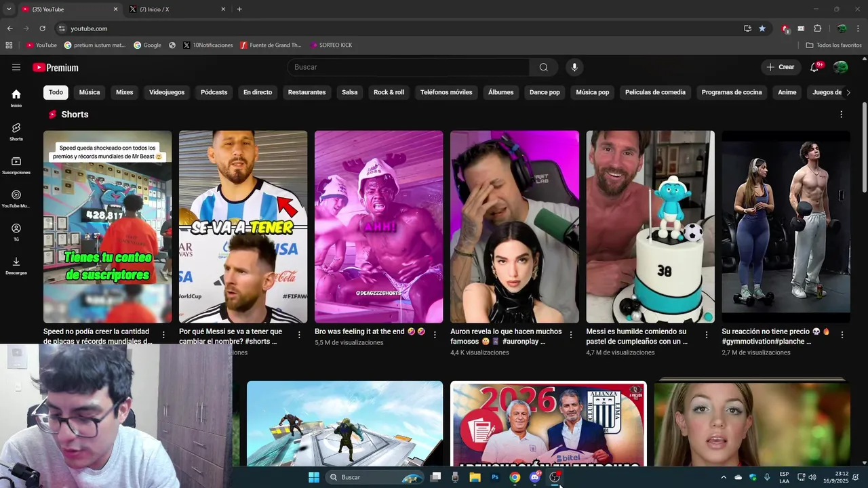Go back with the browser back arrow
Image resolution: width=868 pixels, height=488 pixels.
(9, 28)
